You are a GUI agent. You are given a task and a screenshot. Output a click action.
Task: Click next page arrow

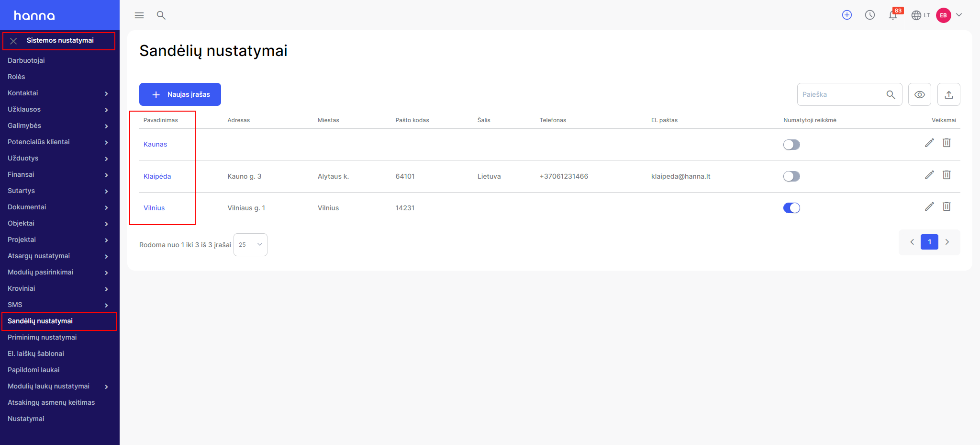pyautogui.click(x=947, y=242)
